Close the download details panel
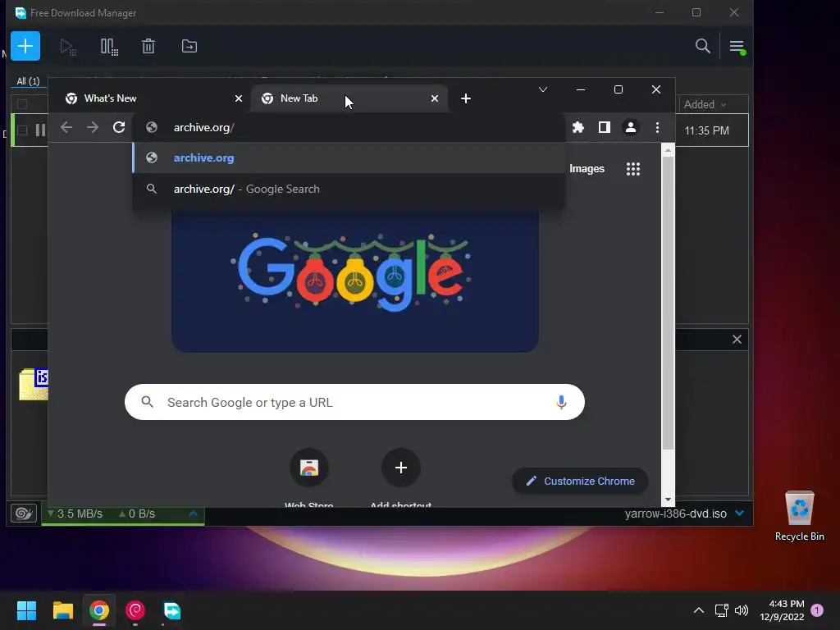This screenshot has height=630, width=840. click(x=737, y=339)
